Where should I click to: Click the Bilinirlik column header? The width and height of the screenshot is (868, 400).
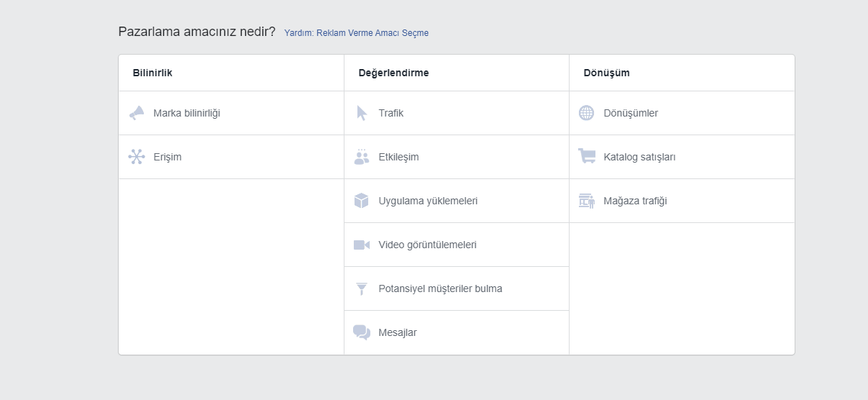pos(152,73)
